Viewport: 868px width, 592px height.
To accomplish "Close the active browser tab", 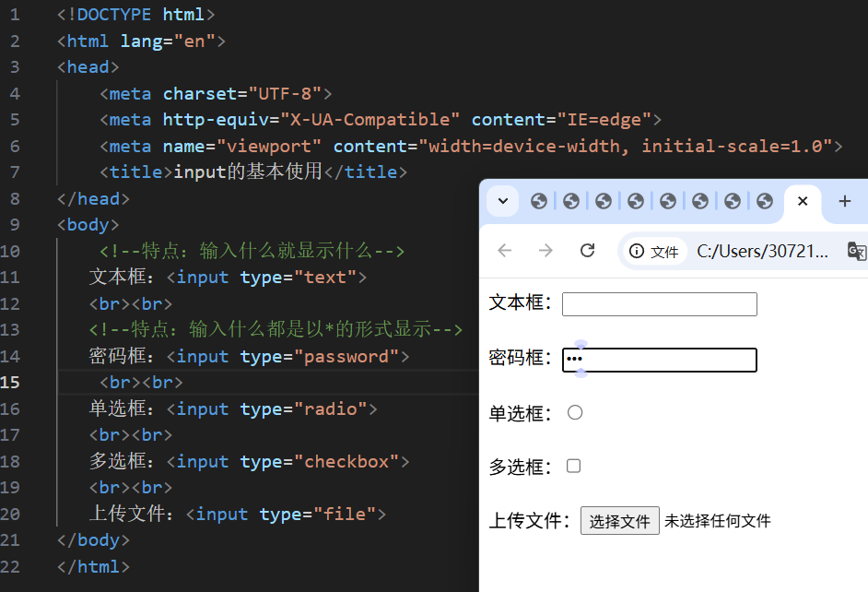I will (803, 201).
